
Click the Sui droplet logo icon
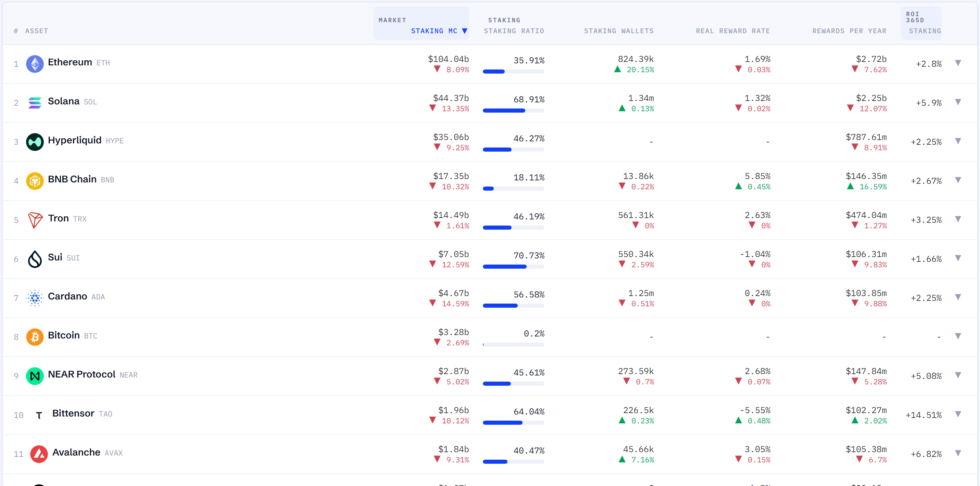(35, 259)
